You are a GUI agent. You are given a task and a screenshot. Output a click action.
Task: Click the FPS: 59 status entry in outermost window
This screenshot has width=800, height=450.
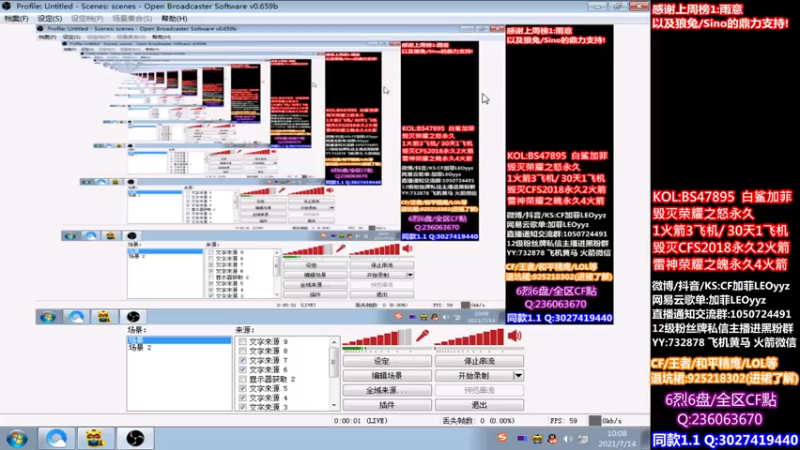pyautogui.click(x=563, y=421)
